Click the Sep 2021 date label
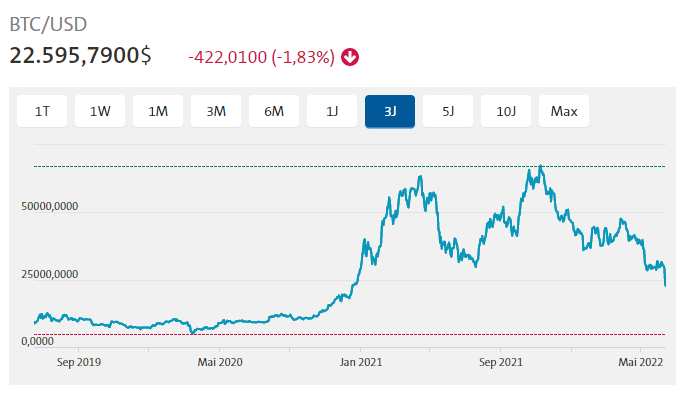Screen dimensions: 683x393 [501, 362]
